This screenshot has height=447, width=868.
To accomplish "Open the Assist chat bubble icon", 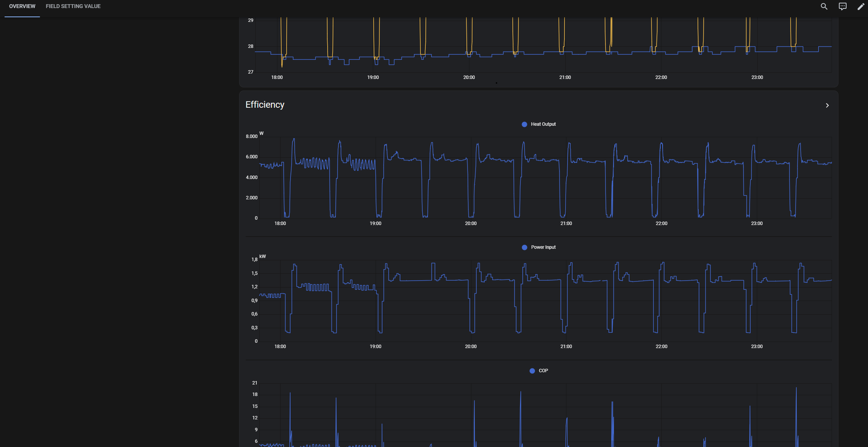I will click(842, 7).
